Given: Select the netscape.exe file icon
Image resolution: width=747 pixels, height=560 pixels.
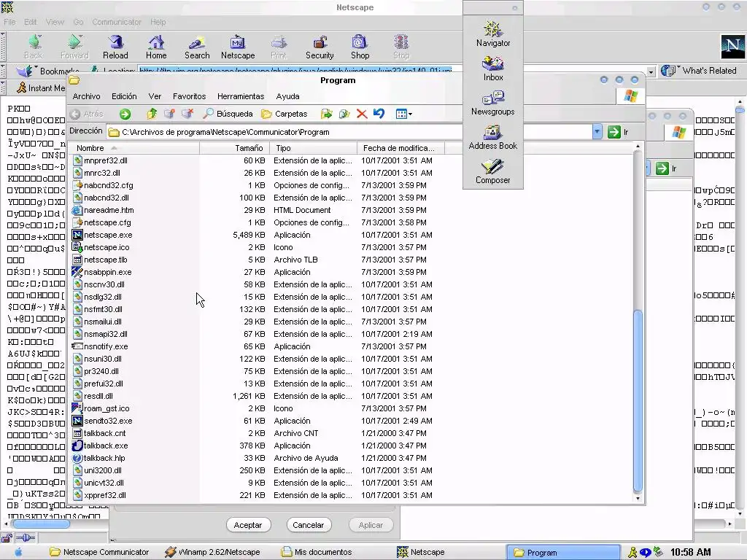Looking at the screenshot, I should [x=77, y=235].
